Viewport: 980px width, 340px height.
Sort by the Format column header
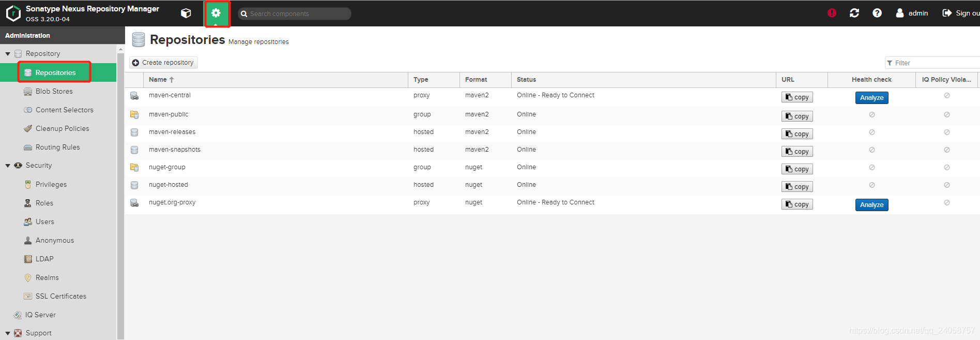485,80
